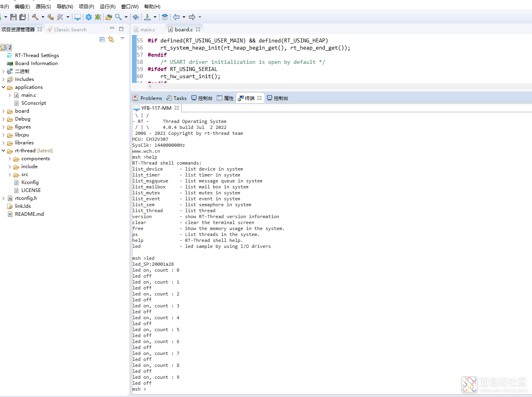Click the Save All icon
The image size is (532, 397).
pos(23,17)
